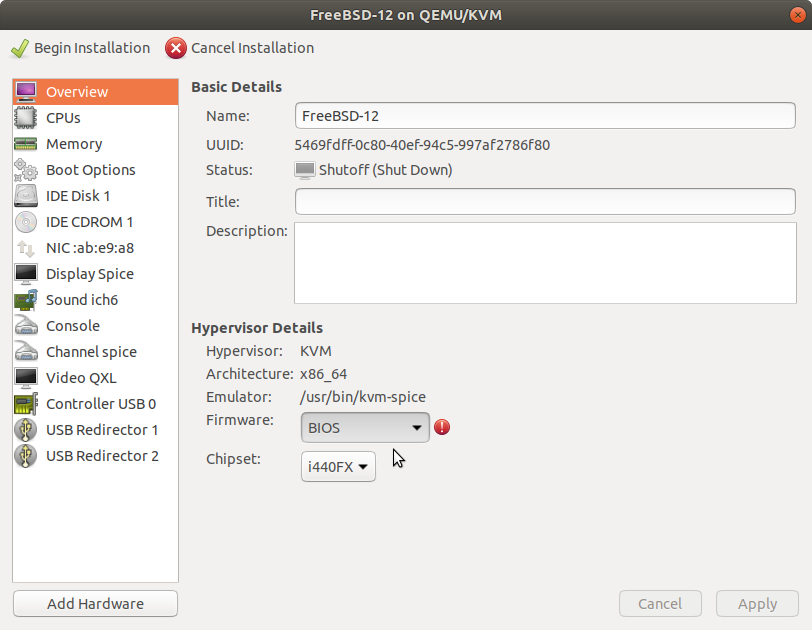This screenshot has height=630, width=812.
Task: Select NIC :ab:e9:a8 in hardware list
Action: [x=95, y=248]
